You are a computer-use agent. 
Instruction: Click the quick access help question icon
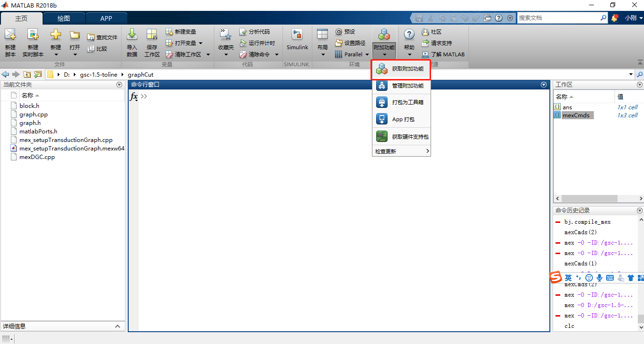pos(499,18)
